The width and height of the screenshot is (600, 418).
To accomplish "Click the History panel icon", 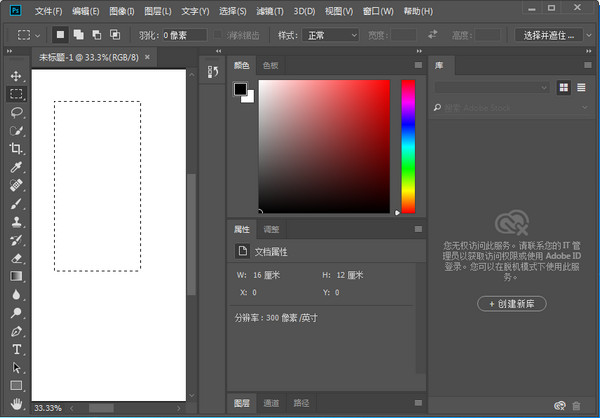I will click(212, 72).
